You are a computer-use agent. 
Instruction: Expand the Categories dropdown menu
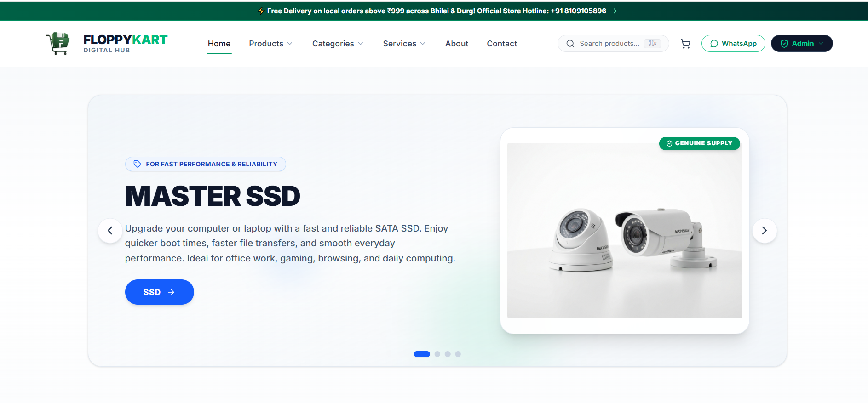point(338,44)
